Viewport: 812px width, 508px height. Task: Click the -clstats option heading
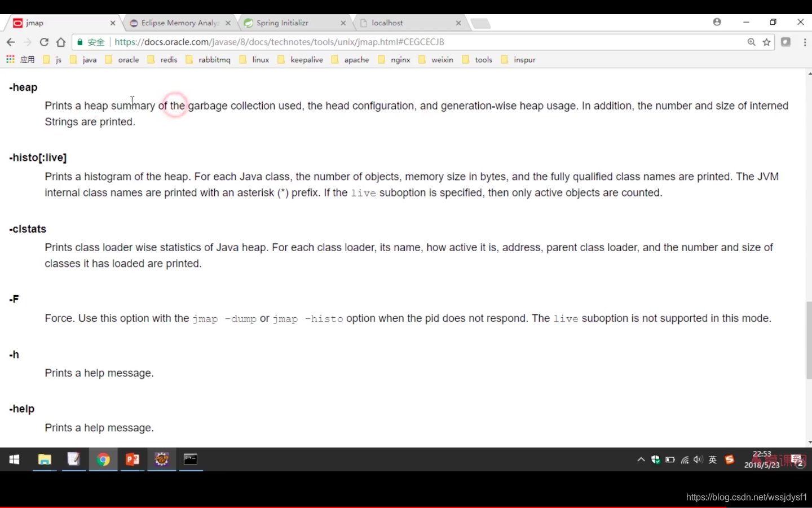28,229
